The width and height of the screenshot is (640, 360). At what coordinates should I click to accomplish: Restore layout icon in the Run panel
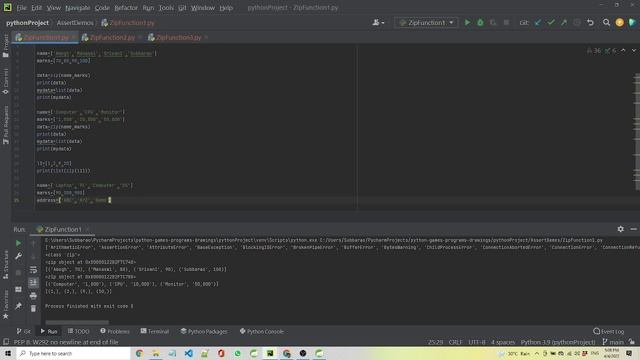click(18, 289)
